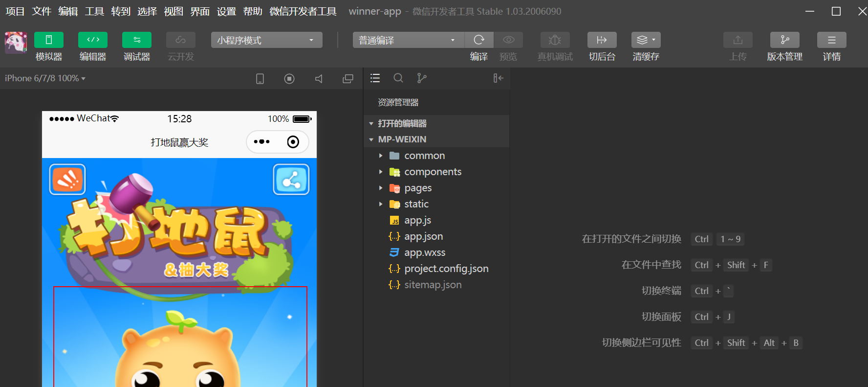Expand the components folder
868x387 pixels.
point(436,172)
